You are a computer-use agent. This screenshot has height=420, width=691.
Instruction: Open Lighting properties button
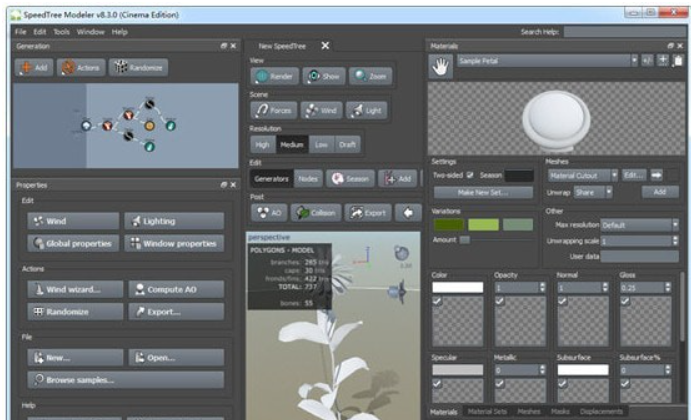(x=174, y=221)
